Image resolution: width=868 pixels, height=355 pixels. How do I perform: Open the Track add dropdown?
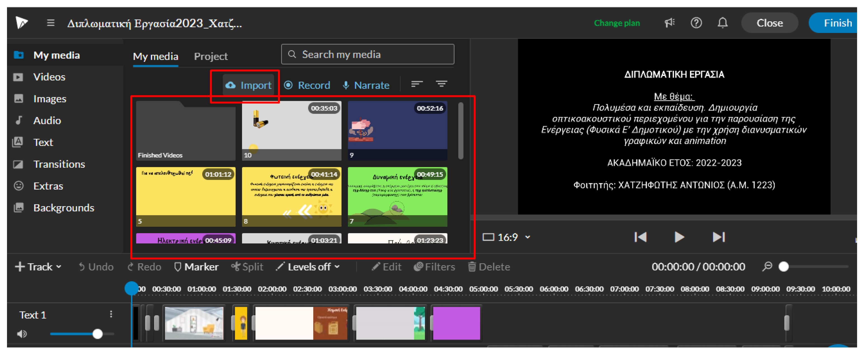(38, 267)
